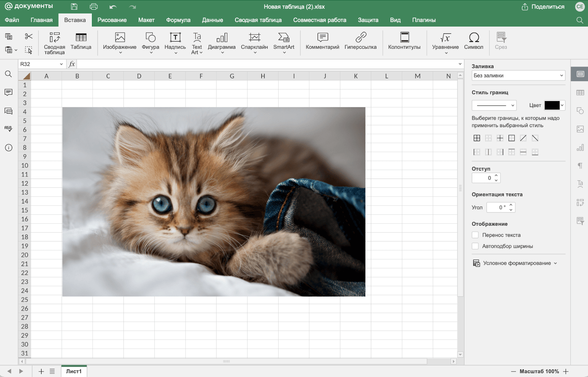
Task: Expand the border line style dropdown
Action: pos(494,105)
